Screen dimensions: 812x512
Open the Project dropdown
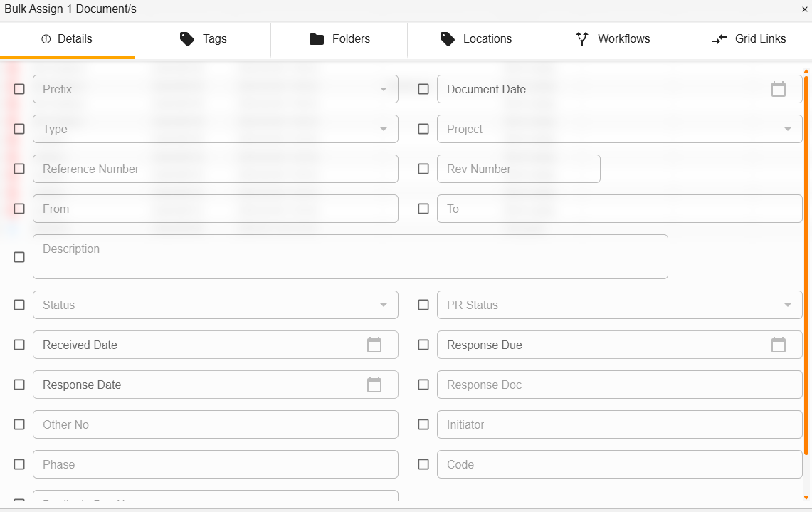click(x=787, y=129)
